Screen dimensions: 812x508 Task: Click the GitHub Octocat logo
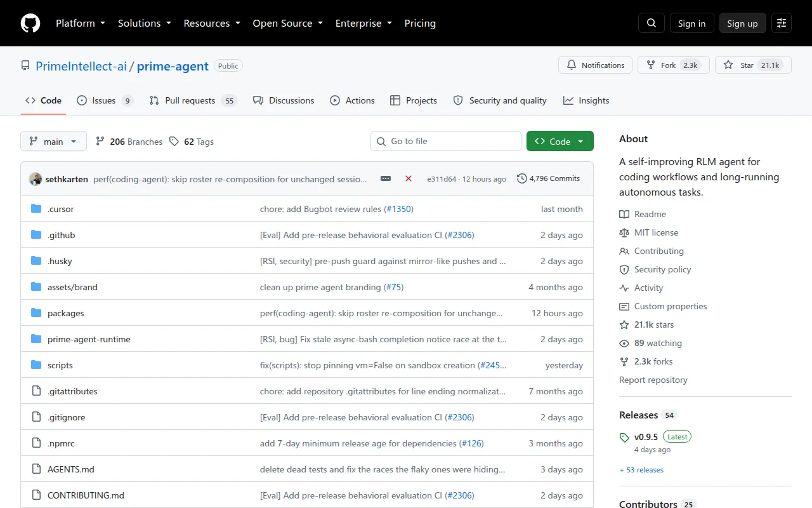pyautogui.click(x=30, y=23)
